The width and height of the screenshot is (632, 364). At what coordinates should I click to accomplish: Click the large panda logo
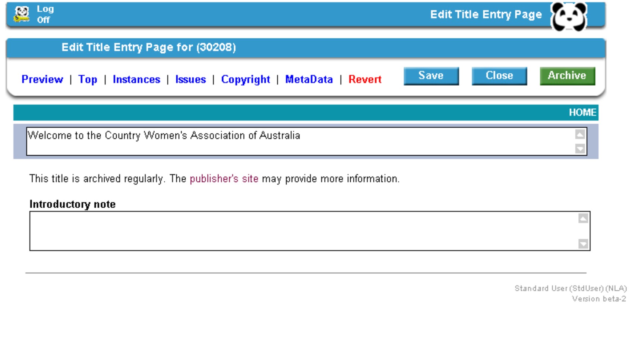click(x=569, y=17)
